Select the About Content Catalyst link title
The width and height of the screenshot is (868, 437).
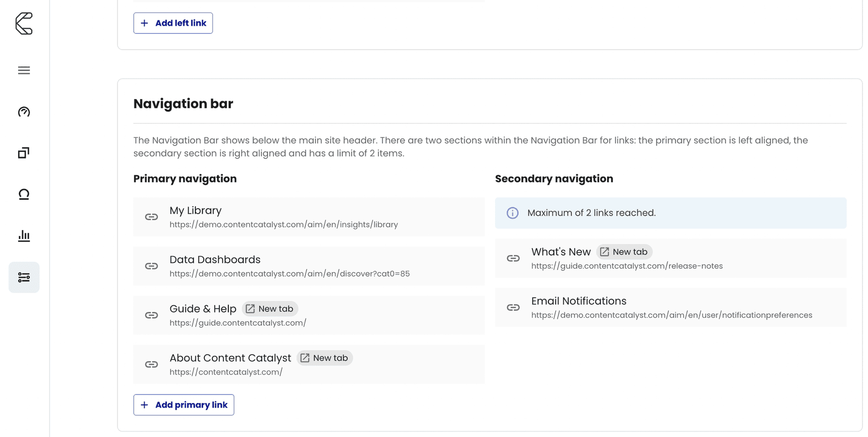pos(230,358)
